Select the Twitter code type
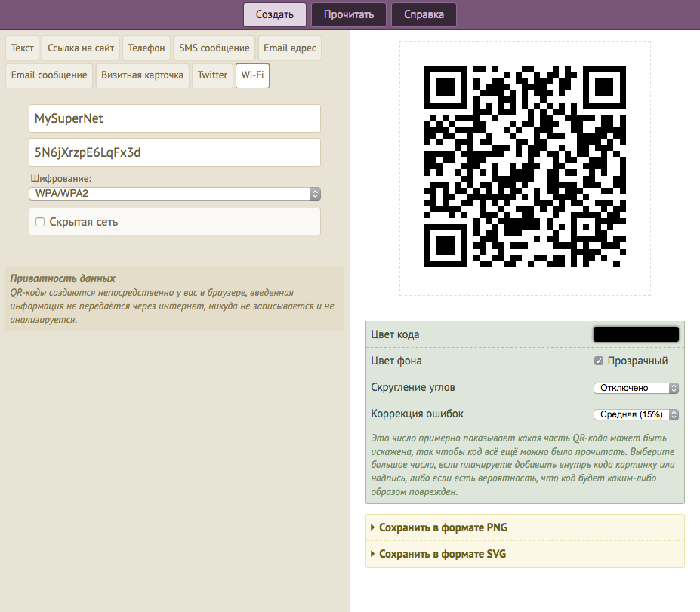Screen dimensions: 700x612 [212, 75]
